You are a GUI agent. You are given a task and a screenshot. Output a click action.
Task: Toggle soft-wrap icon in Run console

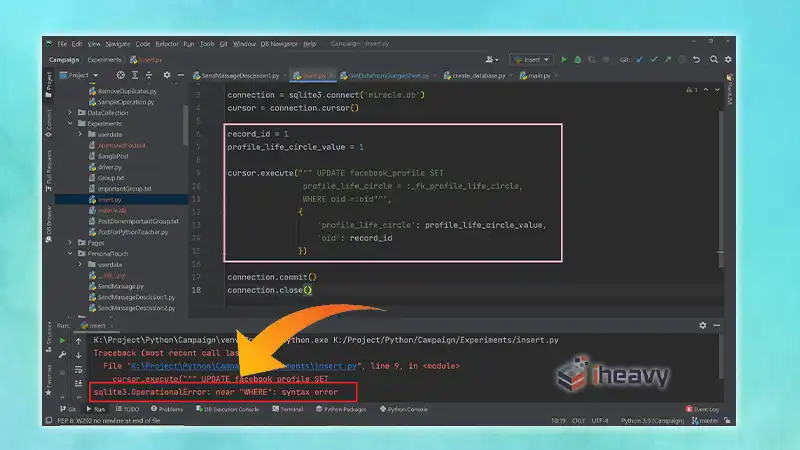click(x=79, y=369)
